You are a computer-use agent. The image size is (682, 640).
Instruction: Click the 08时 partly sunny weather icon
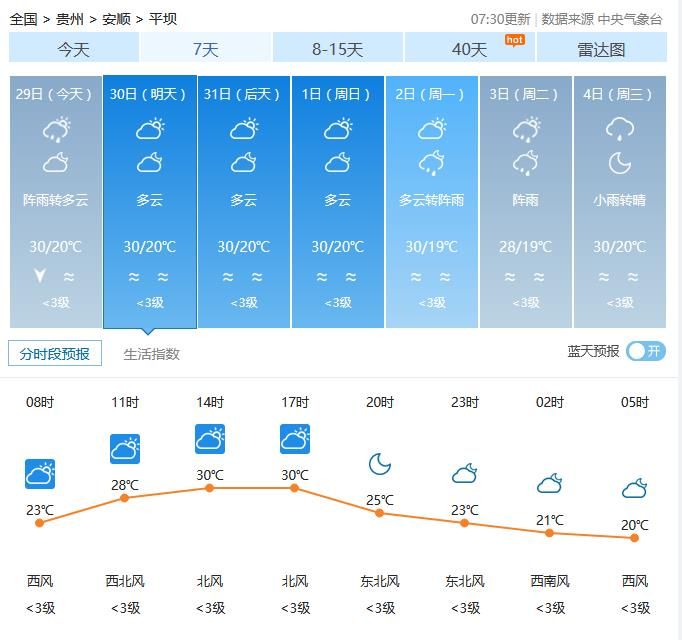(40, 474)
